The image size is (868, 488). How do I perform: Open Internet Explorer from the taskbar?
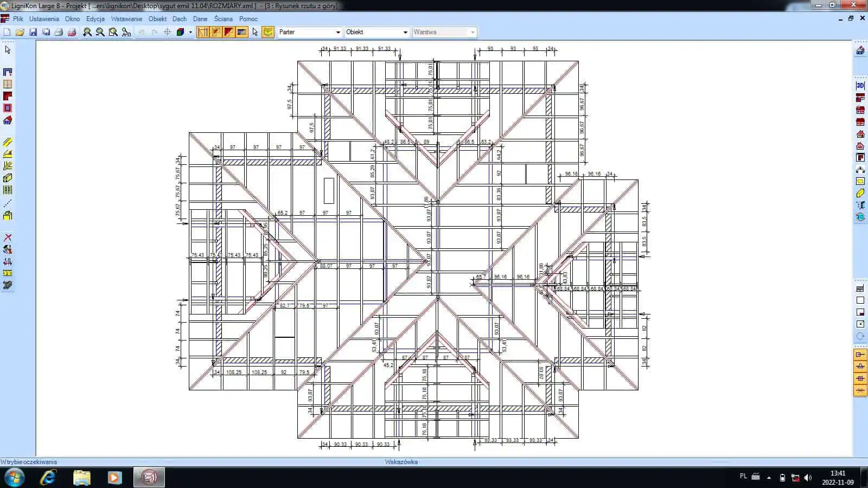coord(48,477)
